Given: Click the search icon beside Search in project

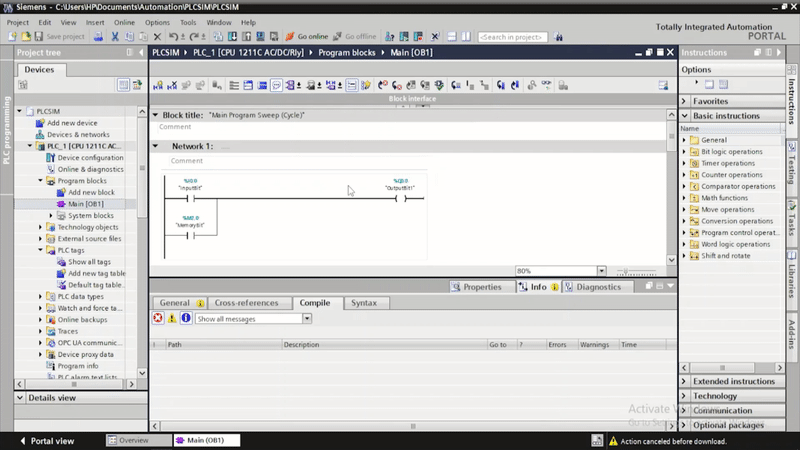Looking at the screenshot, I should [x=556, y=36].
